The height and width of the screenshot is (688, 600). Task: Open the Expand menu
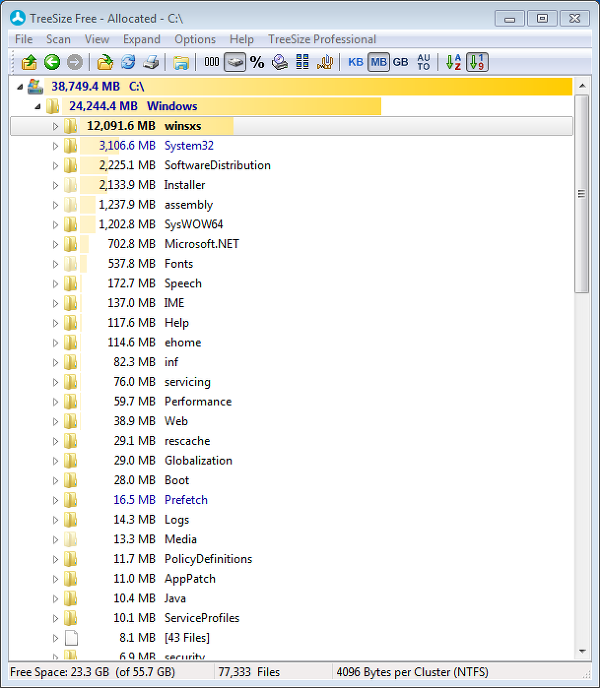141,39
